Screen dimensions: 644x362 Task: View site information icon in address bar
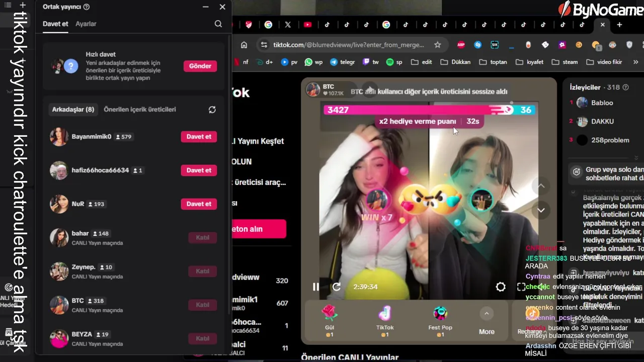pos(264,45)
